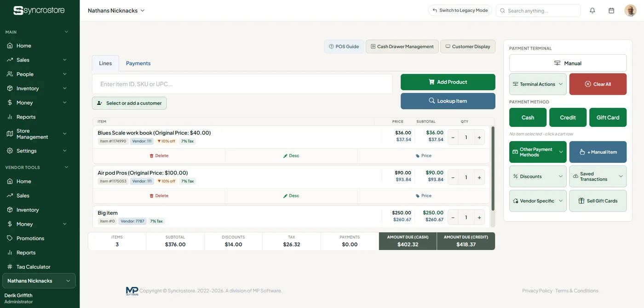The height and width of the screenshot is (308, 644).
Task: Expand the People menu in sidebar
Action: (64, 74)
